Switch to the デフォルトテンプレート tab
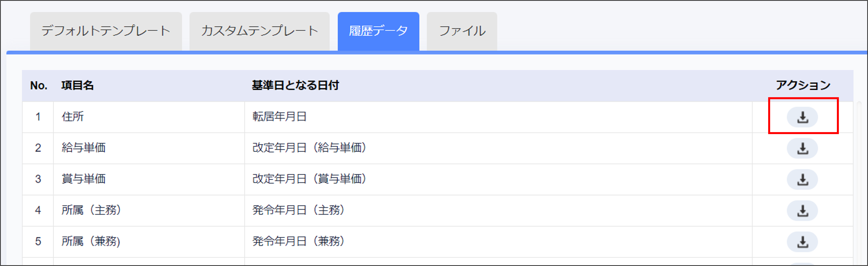This screenshot has width=868, height=266. (x=106, y=31)
